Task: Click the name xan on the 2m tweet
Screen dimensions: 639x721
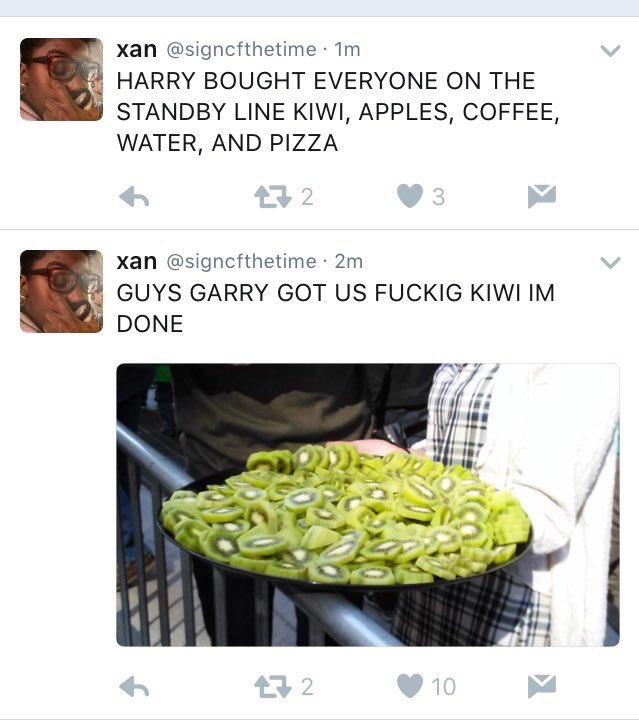Action: coord(137,262)
